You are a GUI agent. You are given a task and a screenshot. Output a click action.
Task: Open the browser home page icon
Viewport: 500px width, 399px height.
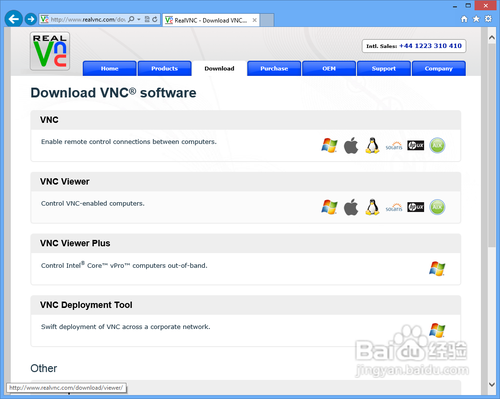coord(464,19)
